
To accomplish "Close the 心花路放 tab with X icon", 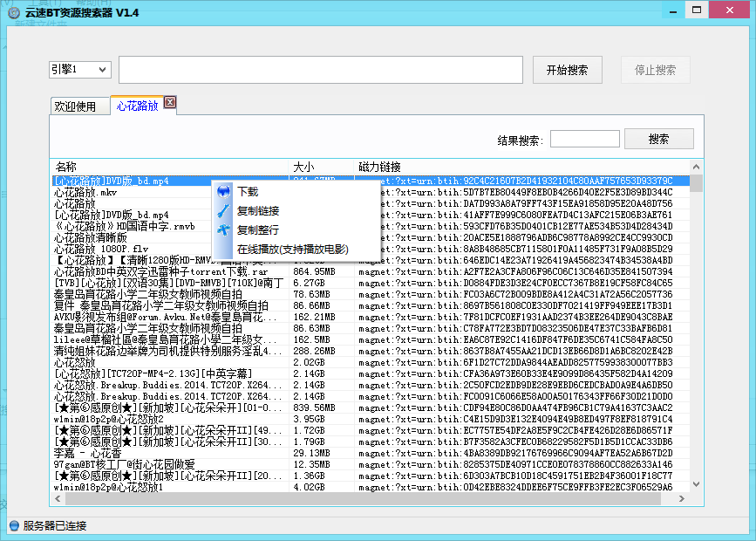I will (170, 103).
